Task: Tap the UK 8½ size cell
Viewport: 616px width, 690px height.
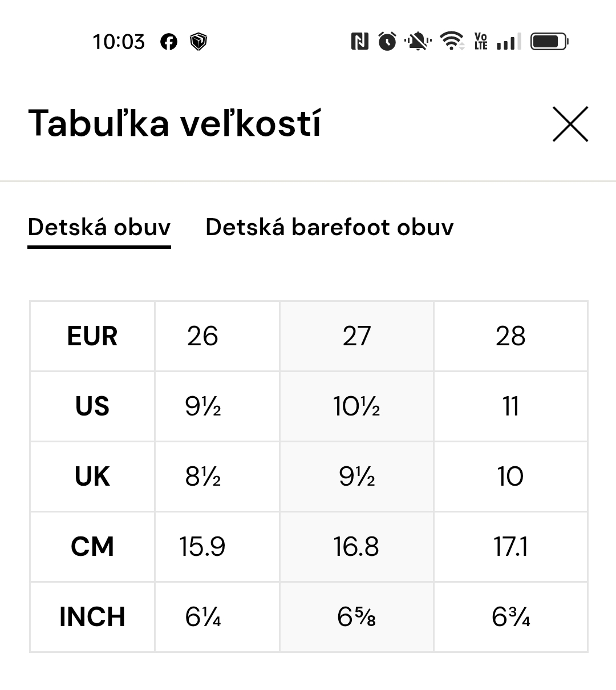Action: point(202,477)
